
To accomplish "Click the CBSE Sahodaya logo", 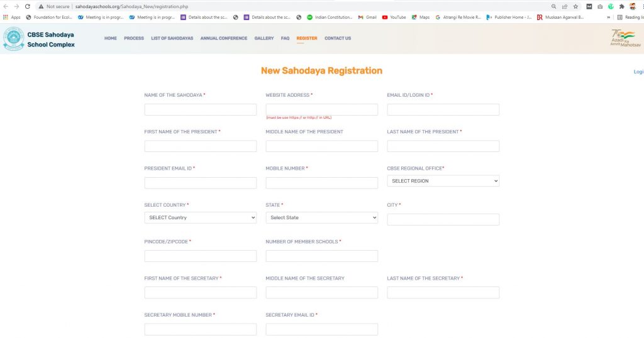I will pyautogui.click(x=14, y=39).
